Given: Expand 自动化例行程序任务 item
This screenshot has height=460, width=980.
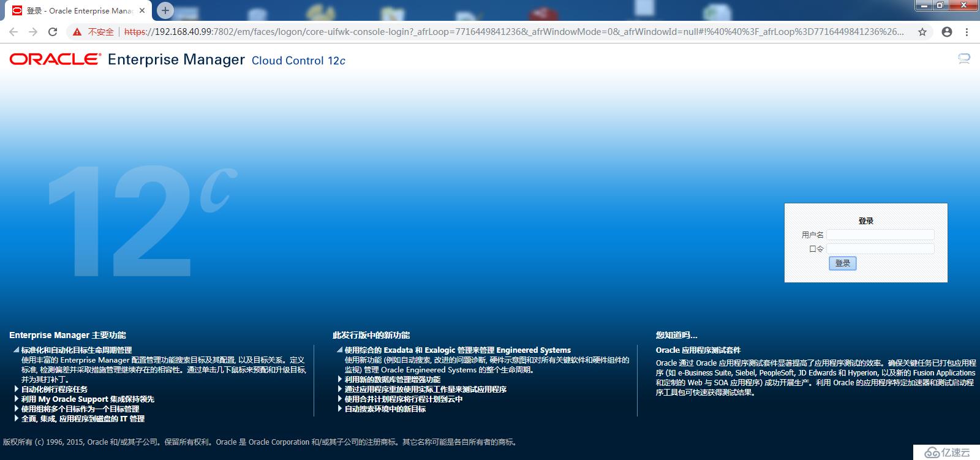Looking at the screenshot, I should pos(16,389).
